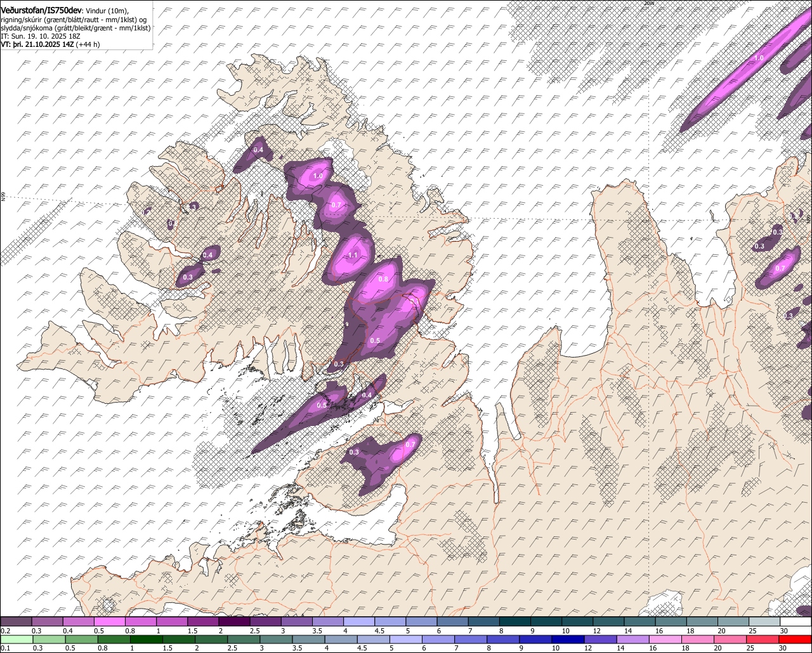
Task: Click upper legend swatch between 0.2 and 0.3
Action: [x=16, y=621]
